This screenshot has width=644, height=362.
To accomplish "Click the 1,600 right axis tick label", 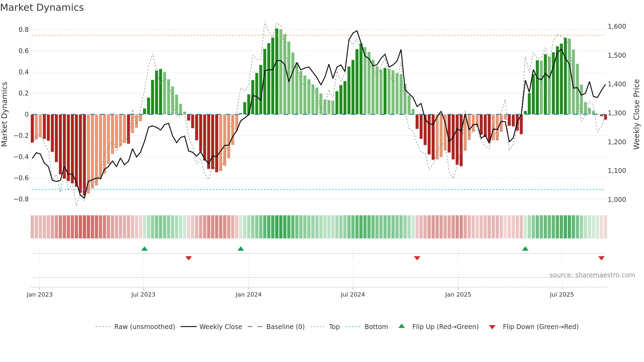I will pyautogui.click(x=617, y=26).
